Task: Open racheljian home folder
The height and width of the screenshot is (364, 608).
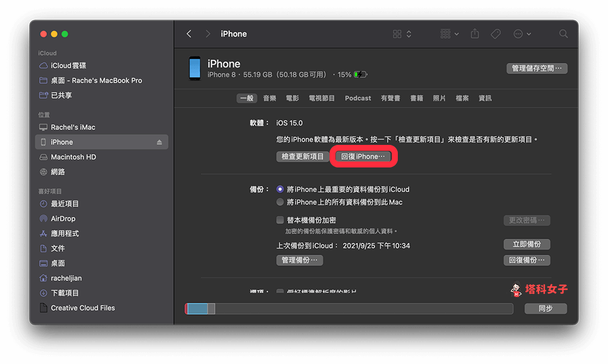Action: click(61, 278)
